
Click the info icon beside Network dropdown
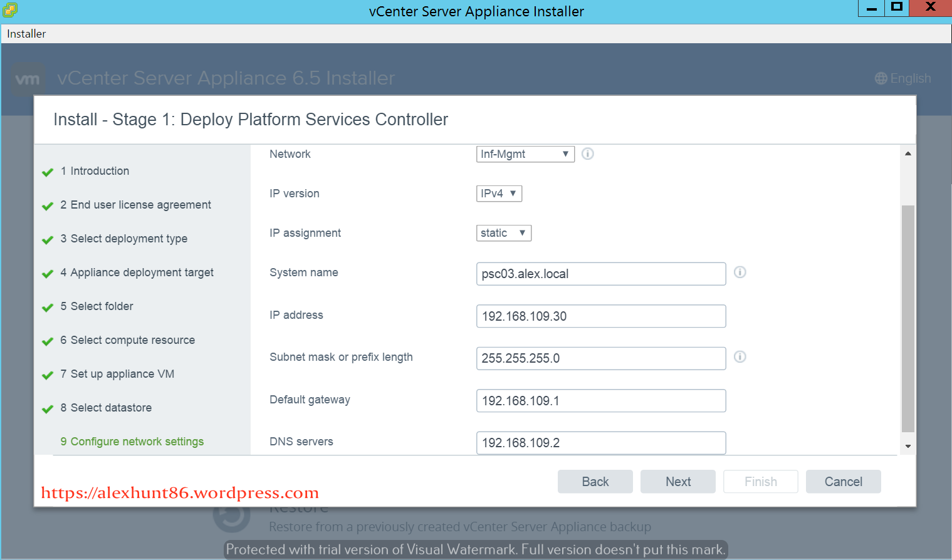click(x=587, y=153)
